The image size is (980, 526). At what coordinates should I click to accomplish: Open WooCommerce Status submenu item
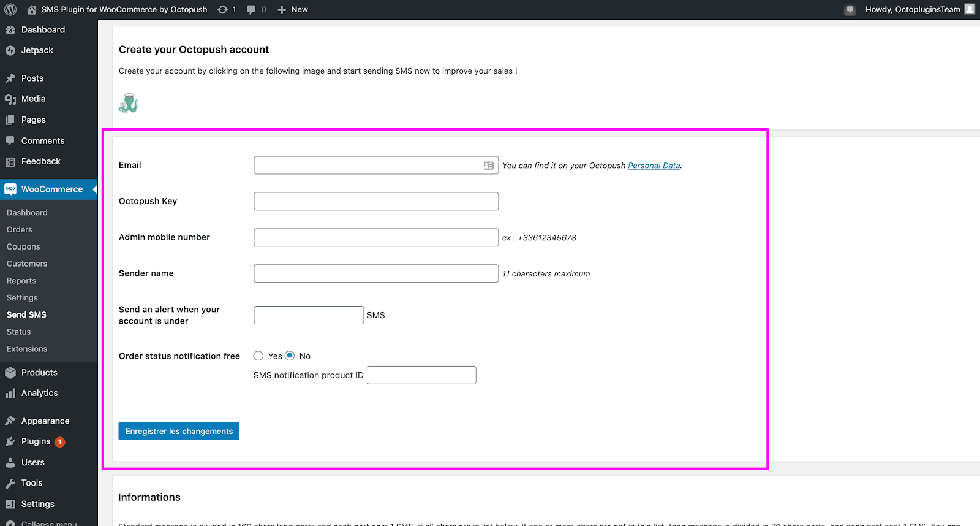[18, 332]
